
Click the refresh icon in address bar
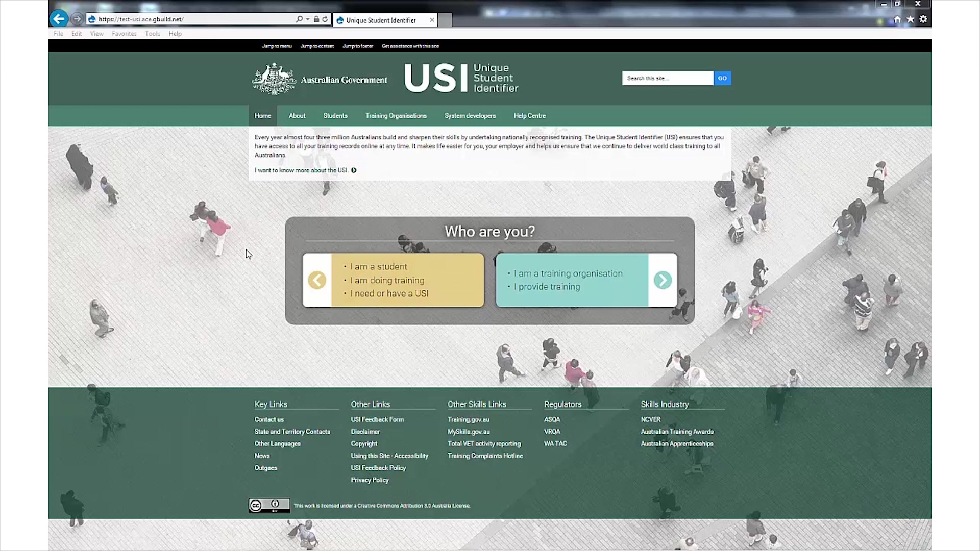(325, 19)
